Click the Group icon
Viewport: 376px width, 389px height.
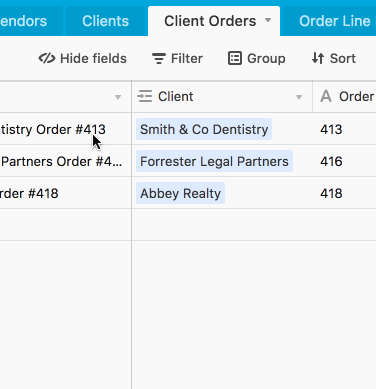pos(235,58)
